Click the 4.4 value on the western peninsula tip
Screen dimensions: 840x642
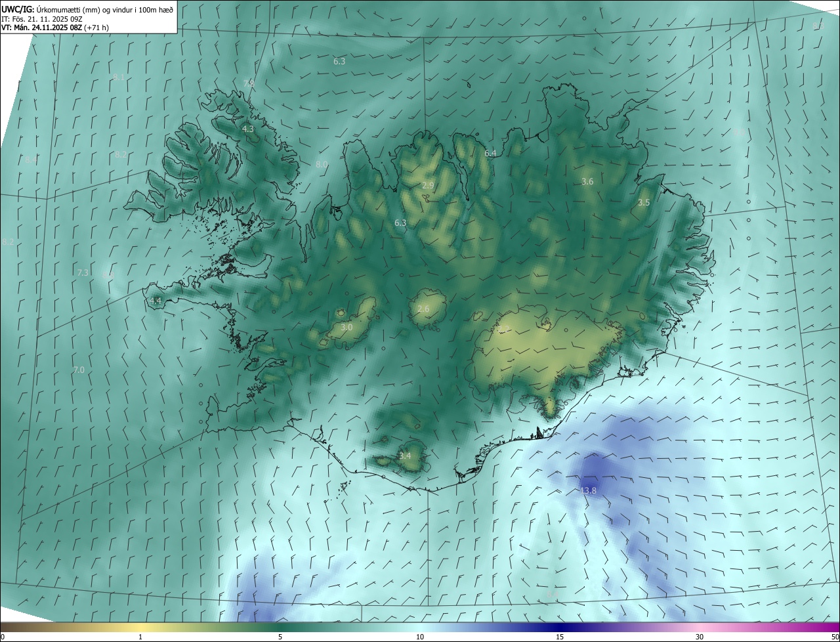156,301
